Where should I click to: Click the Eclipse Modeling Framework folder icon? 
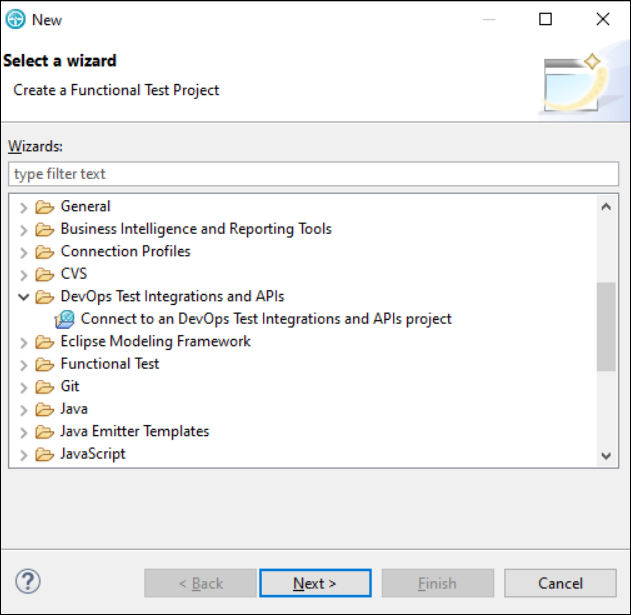44,342
